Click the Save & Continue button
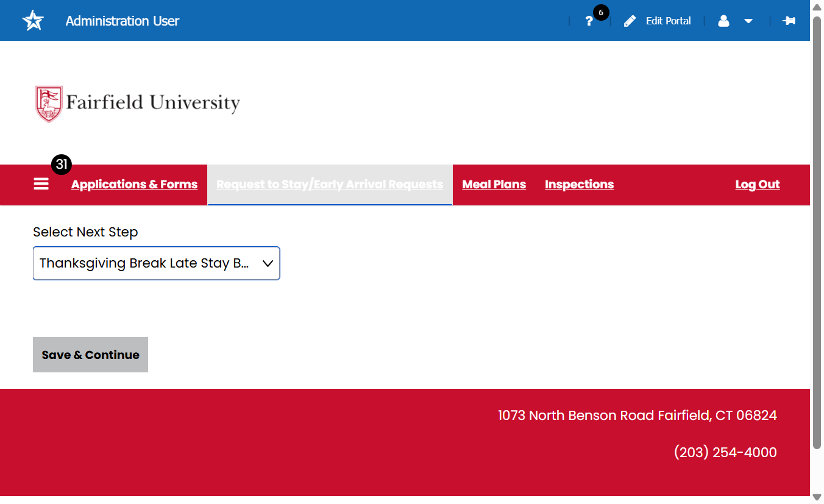Screen dimensions: 824x504 coord(90,355)
